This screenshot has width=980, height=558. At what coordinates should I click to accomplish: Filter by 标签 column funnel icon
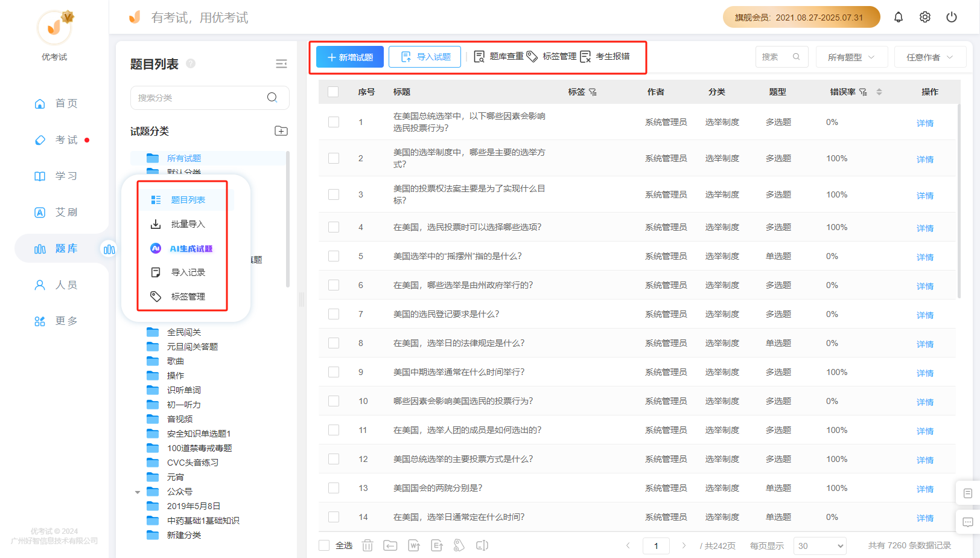[593, 92]
